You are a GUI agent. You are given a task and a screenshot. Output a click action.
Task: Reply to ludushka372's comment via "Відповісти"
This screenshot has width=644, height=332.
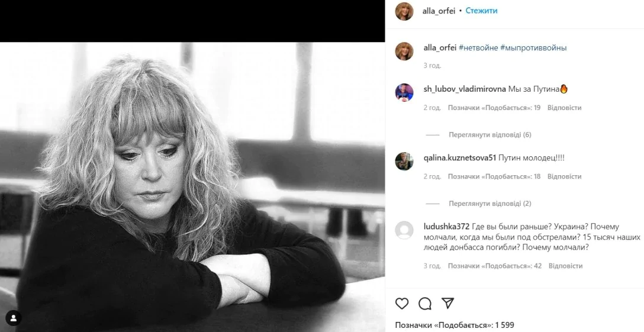[x=565, y=266]
